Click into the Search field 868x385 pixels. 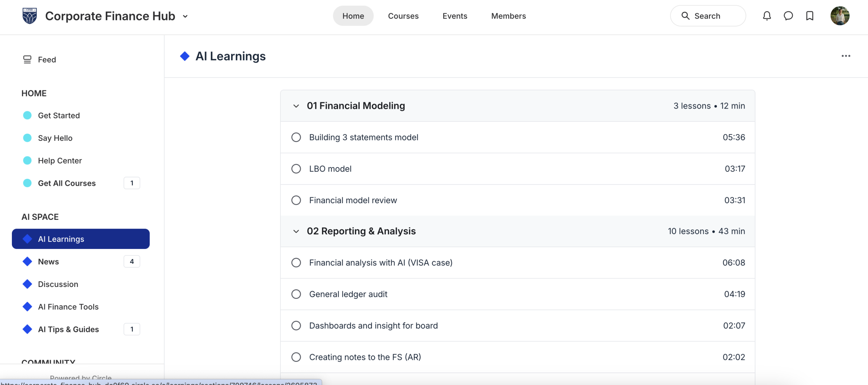coord(708,16)
